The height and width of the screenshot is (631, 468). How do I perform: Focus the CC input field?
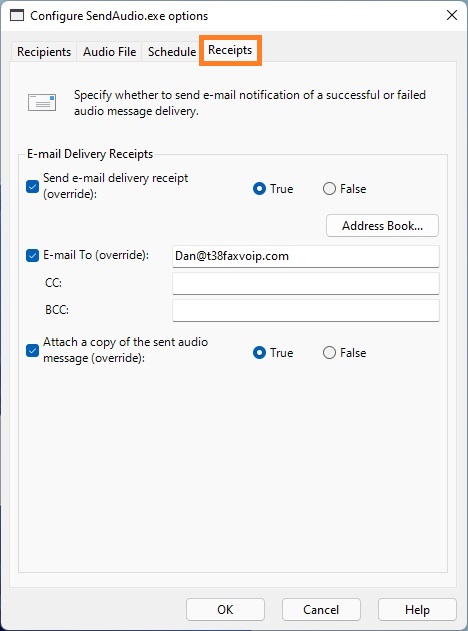point(306,283)
